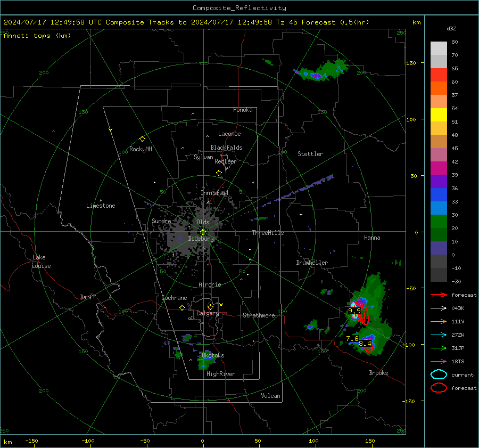
Task: Click the Sundre label
Action: pyautogui.click(x=161, y=221)
